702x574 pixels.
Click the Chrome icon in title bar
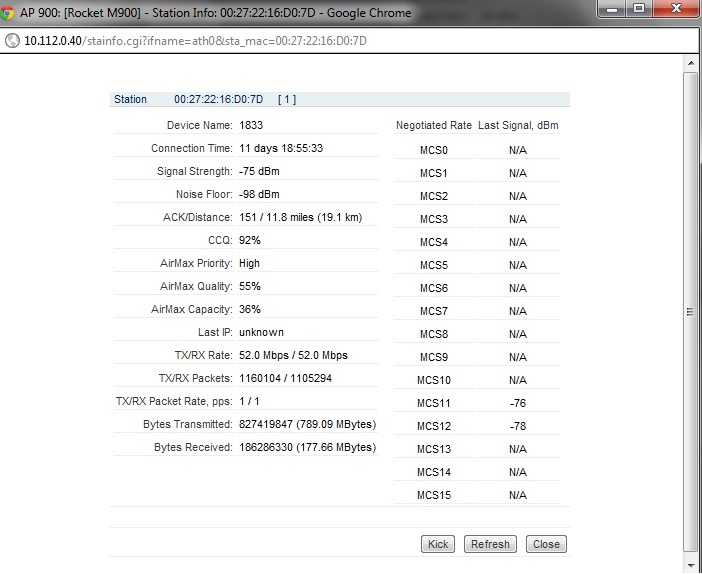tap(6, 13)
